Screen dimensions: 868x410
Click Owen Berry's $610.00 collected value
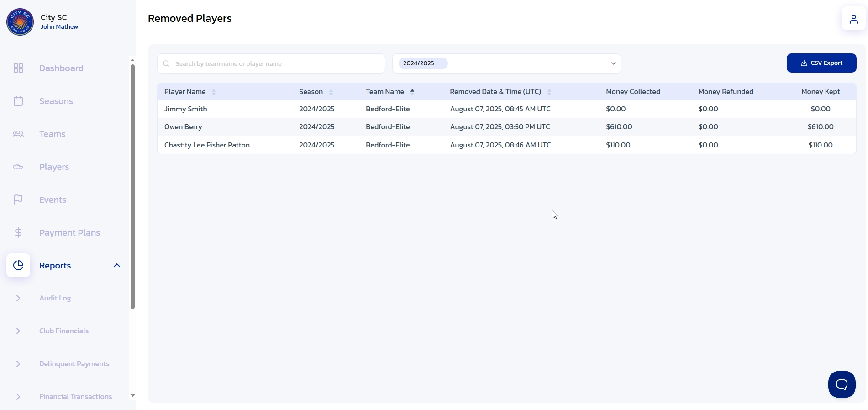coord(619,127)
